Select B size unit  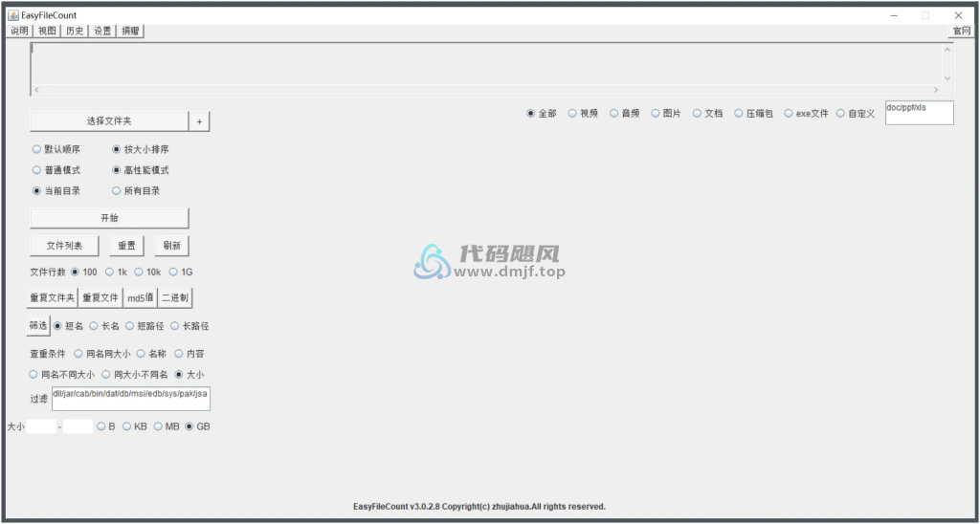[x=106, y=426]
